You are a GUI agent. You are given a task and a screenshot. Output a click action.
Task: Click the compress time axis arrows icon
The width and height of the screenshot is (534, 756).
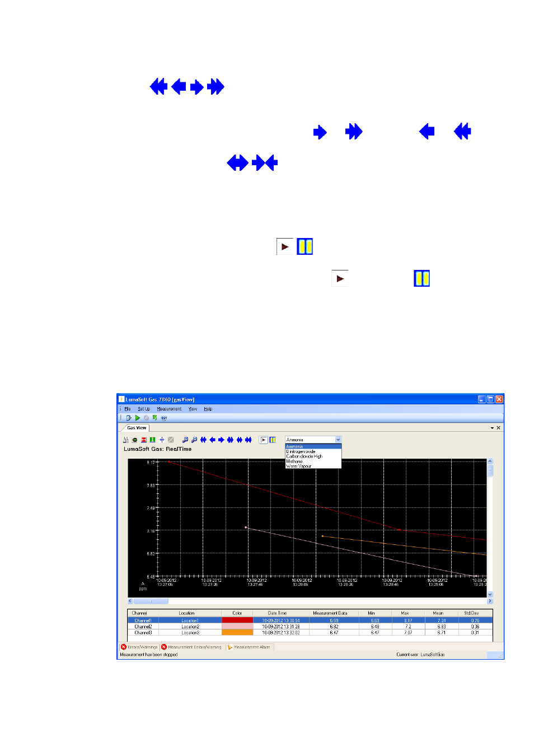tap(248, 440)
